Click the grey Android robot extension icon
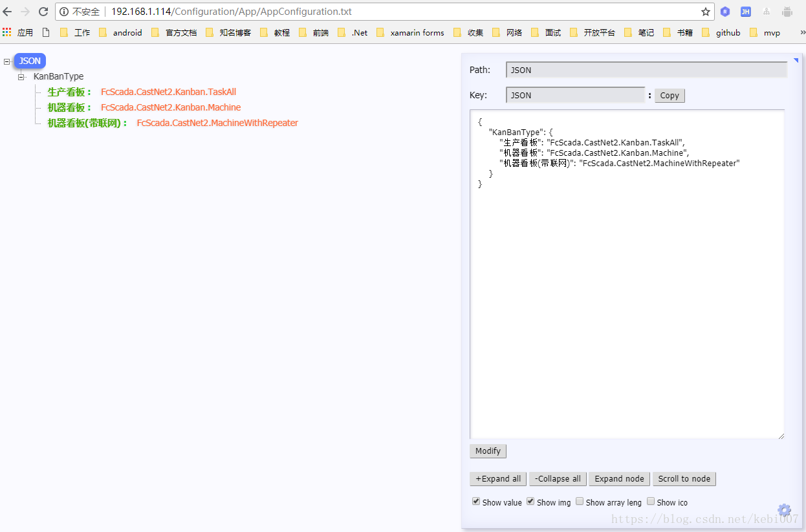Image resolution: width=806 pixels, height=532 pixels. click(787, 12)
